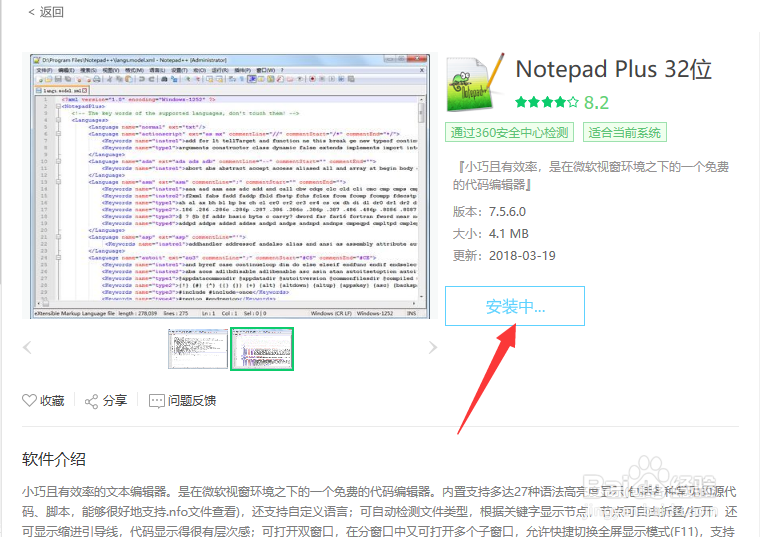The height and width of the screenshot is (537, 760).
Task: Click the 适合当前系统 badge
Action: (625, 132)
